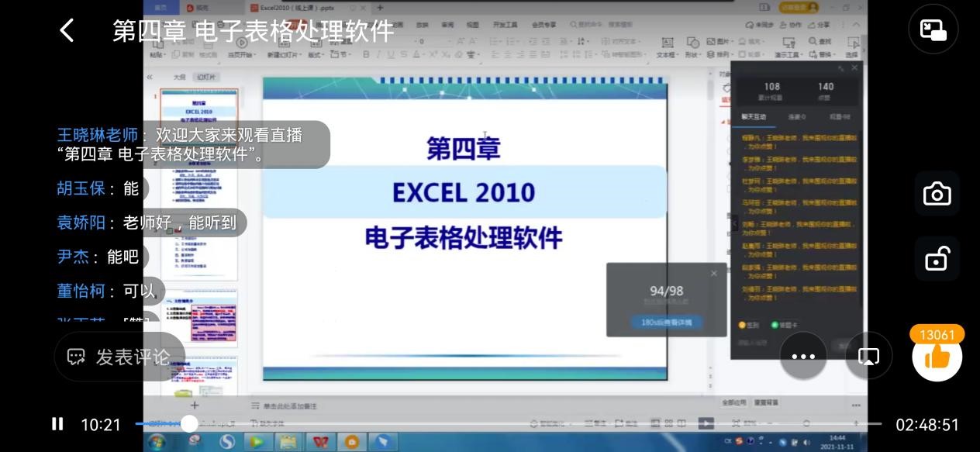The height and width of the screenshot is (452, 980).
Task: Click 签到 sign-in button in live panel
Action: click(x=749, y=326)
